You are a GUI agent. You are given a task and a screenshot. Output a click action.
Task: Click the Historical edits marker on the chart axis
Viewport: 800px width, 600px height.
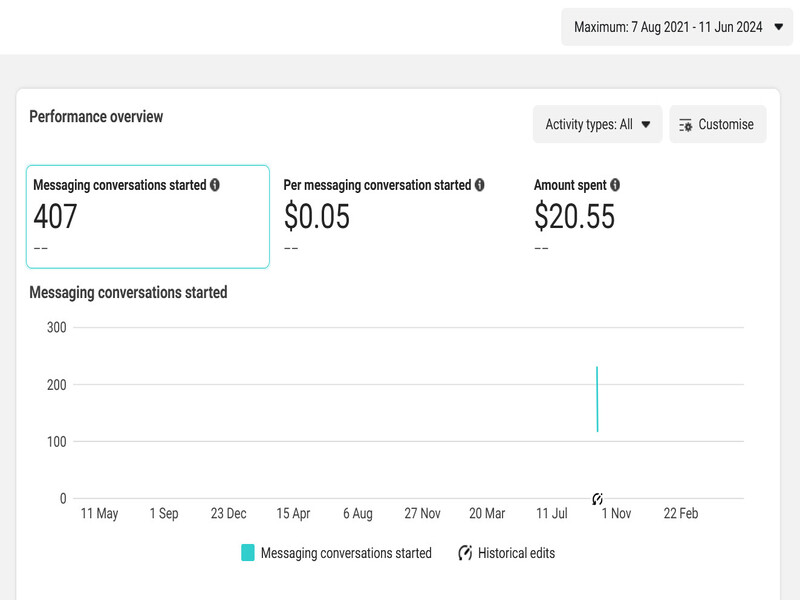tap(598, 498)
